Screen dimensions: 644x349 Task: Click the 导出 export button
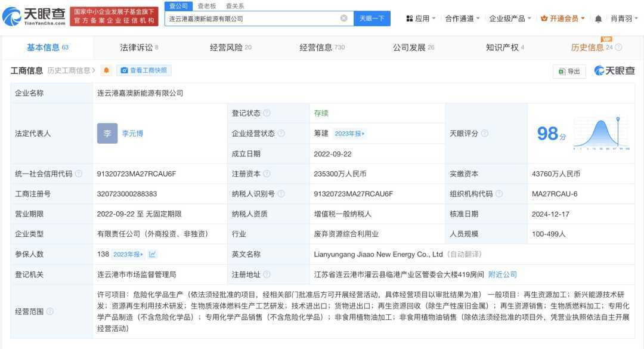(x=569, y=71)
